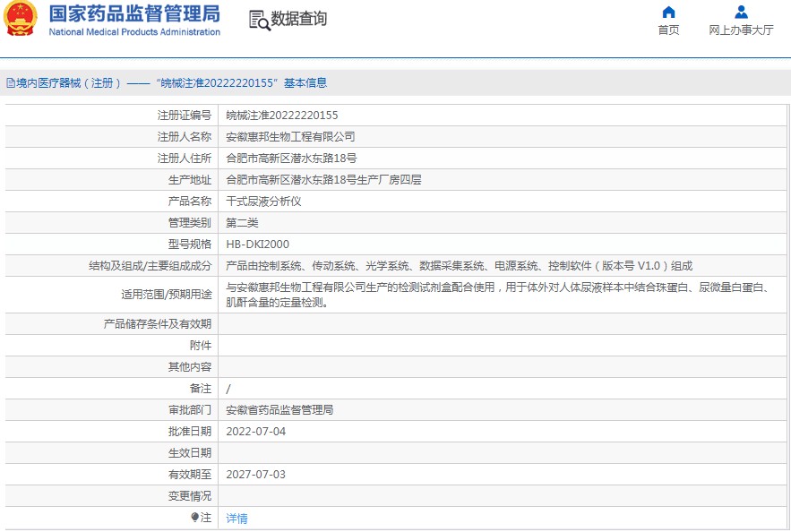Click the 管理类别 row label

(190, 222)
